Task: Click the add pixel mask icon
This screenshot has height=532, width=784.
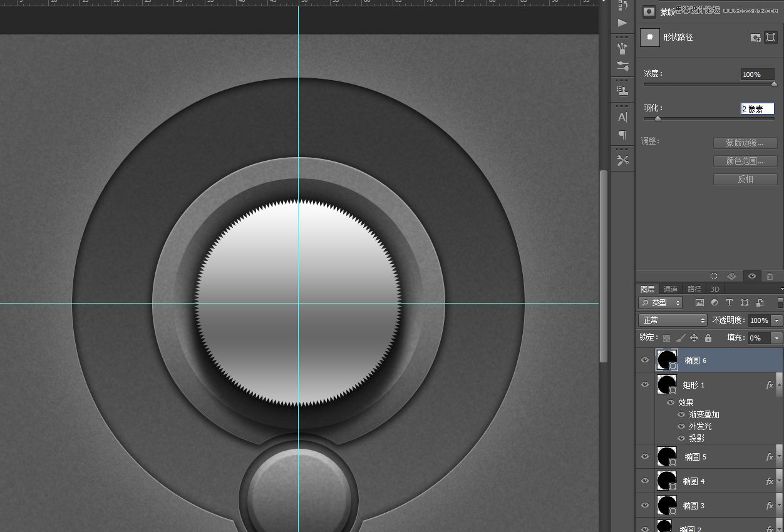Action: point(755,38)
